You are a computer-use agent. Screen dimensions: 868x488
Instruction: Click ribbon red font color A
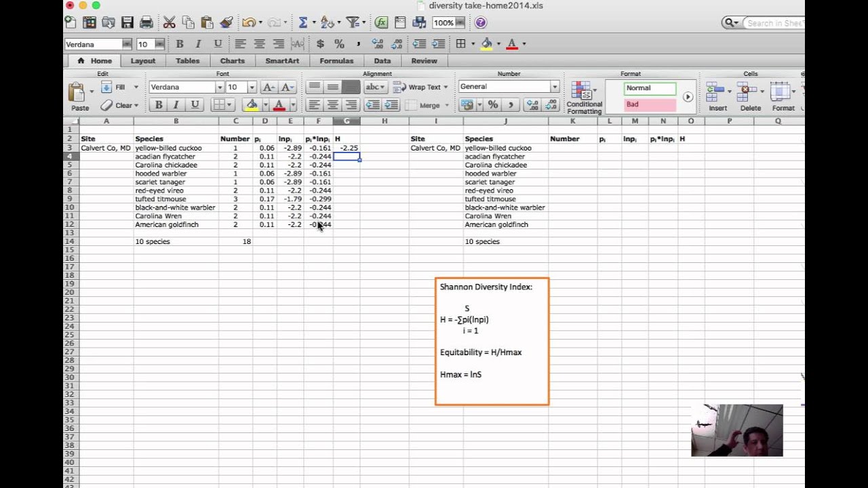pyautogui.click(x=278, y=105)
